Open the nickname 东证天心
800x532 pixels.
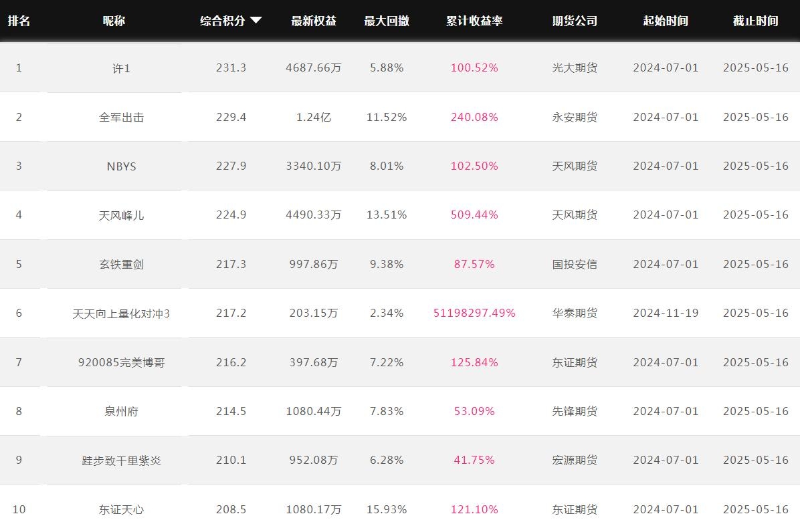pyautogui.click(x=122, y=509)
